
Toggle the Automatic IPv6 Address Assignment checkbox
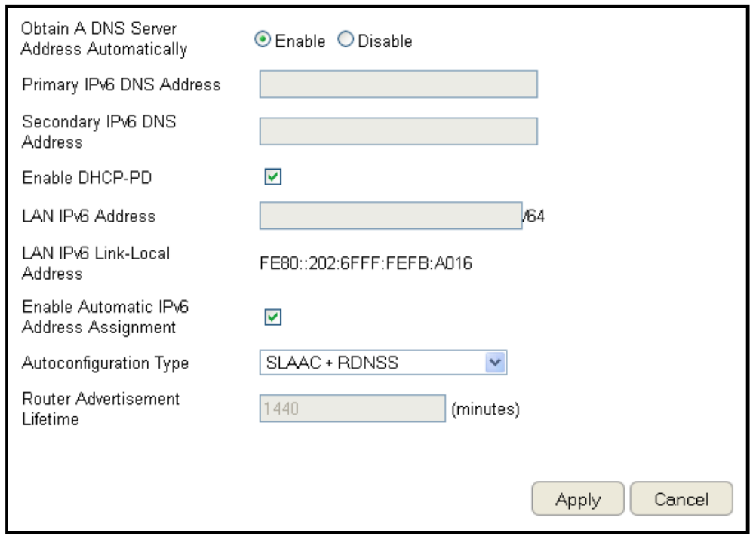coord(272,318)
